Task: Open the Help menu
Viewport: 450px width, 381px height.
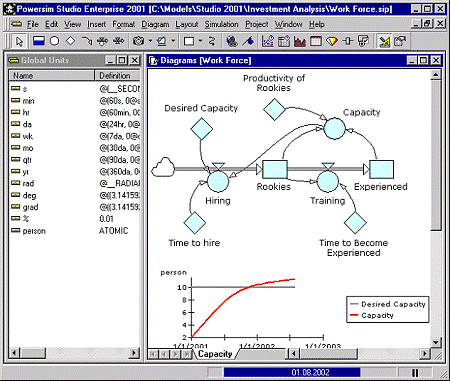Action: point(317,24)
